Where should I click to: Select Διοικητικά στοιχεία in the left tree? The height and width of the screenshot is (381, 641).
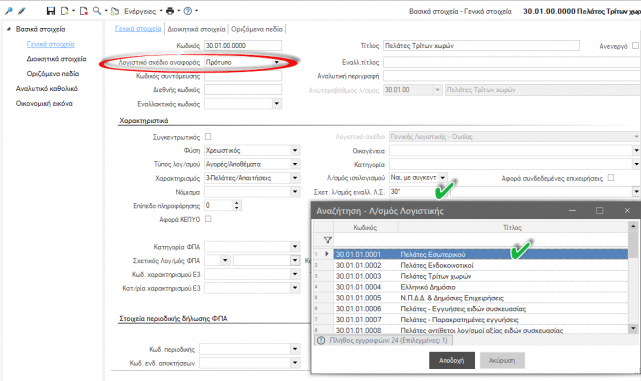tap(56, 59)
